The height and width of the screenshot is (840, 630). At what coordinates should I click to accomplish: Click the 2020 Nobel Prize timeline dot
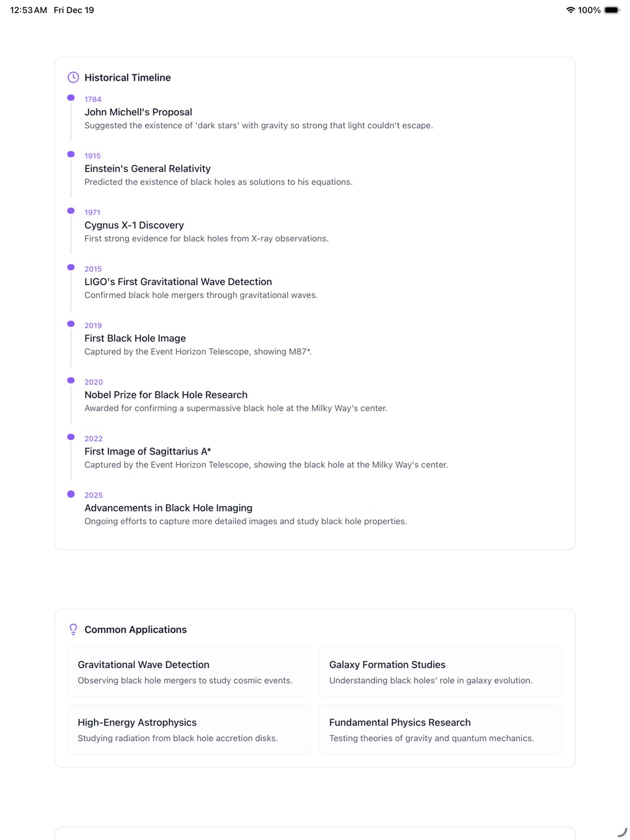click(71, 380)
